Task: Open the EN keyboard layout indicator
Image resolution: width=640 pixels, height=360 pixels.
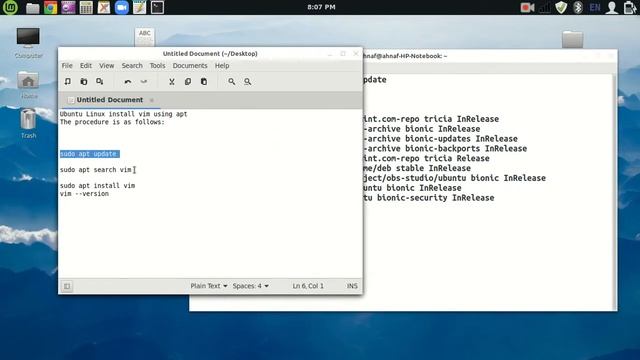Action: pos(595,8)
